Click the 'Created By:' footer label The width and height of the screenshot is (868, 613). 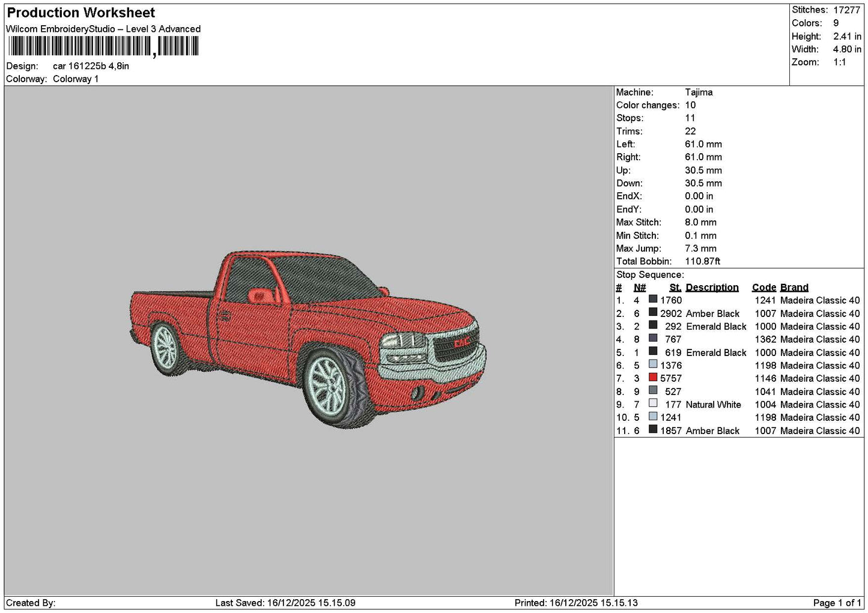point(31,603)
